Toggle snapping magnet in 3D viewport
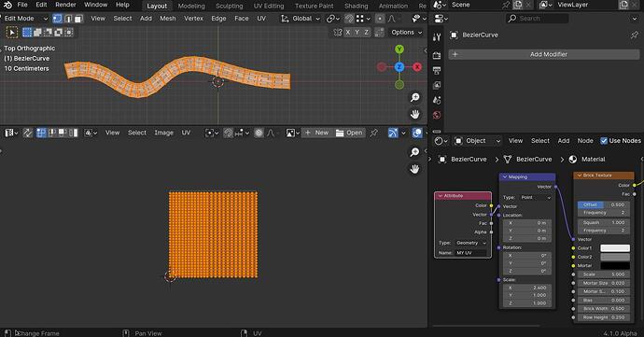 tap(349, 19)
